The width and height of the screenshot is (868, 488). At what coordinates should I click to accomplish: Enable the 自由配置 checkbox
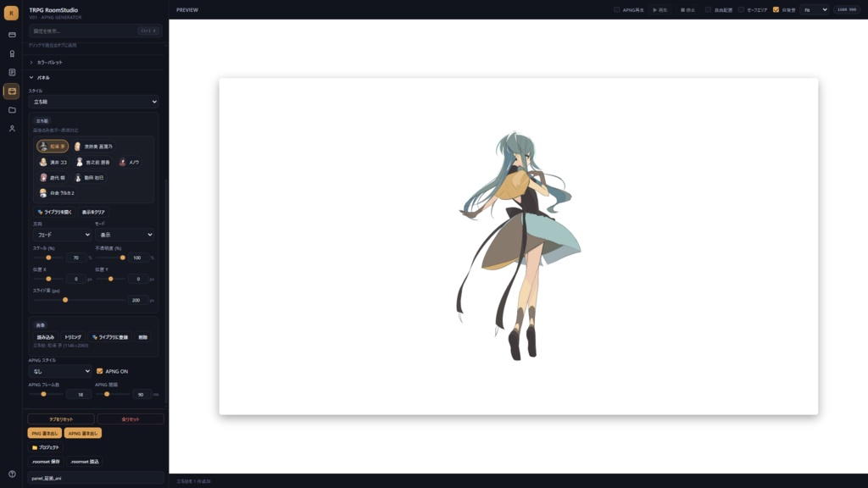tap(708, 10)
